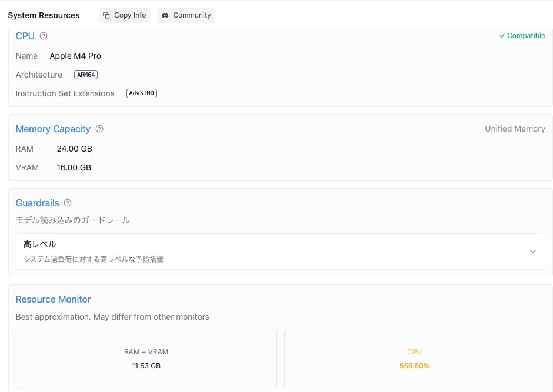Click the モデル読み込みのガードレール description

[x=72, y=220]
